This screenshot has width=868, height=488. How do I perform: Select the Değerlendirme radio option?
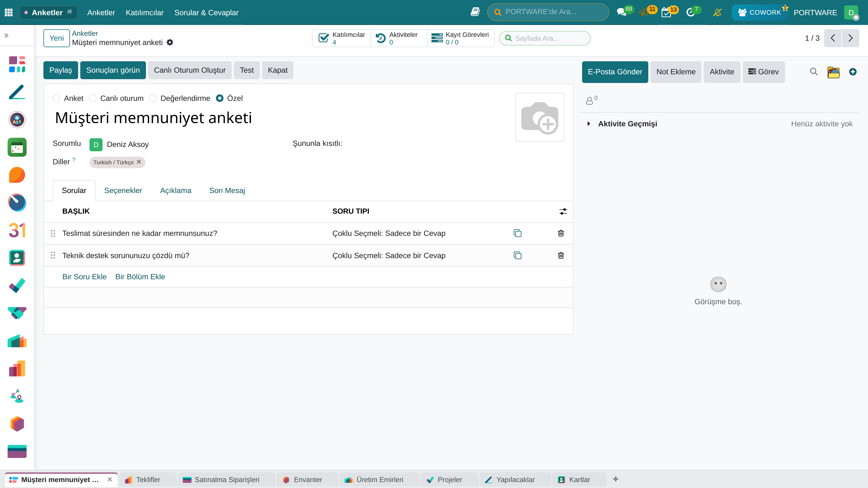[x=153, y=98]
